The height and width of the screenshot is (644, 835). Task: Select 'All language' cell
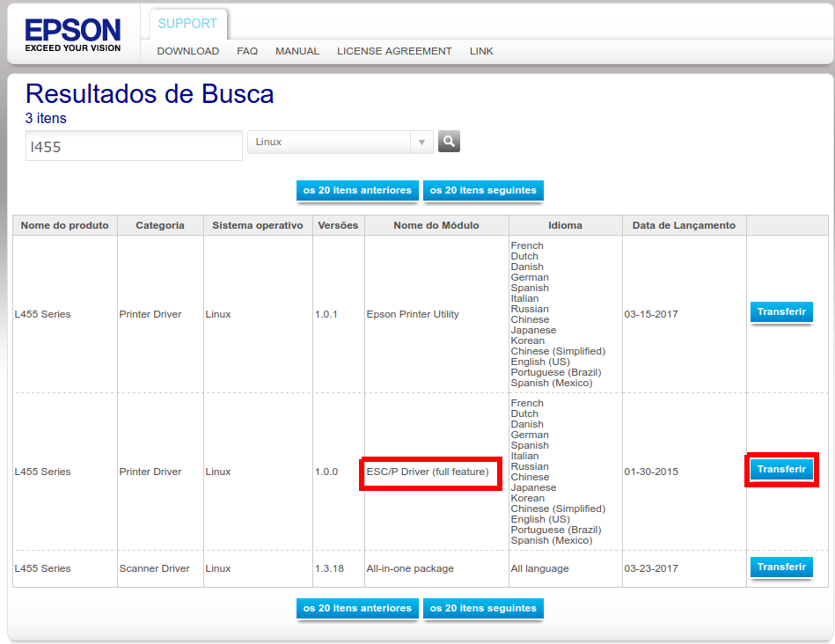point(539,568)
